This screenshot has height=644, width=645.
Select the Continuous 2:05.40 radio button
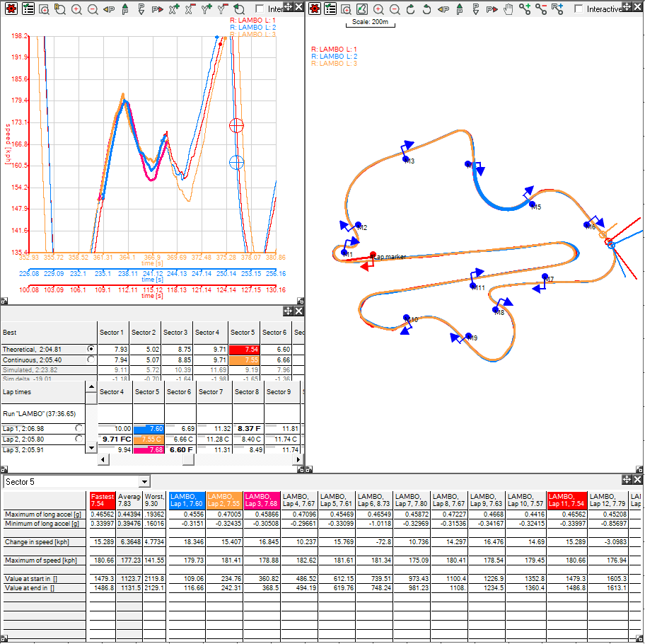point(91,360)
